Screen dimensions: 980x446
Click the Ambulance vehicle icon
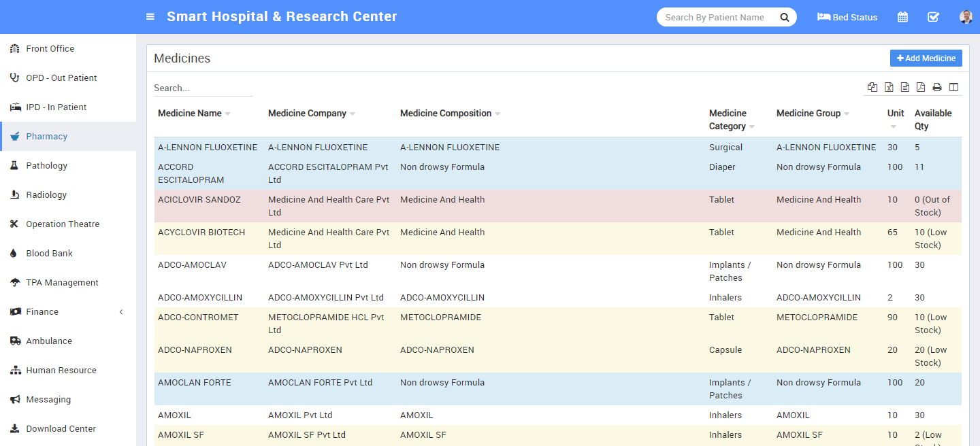point(15,341)
